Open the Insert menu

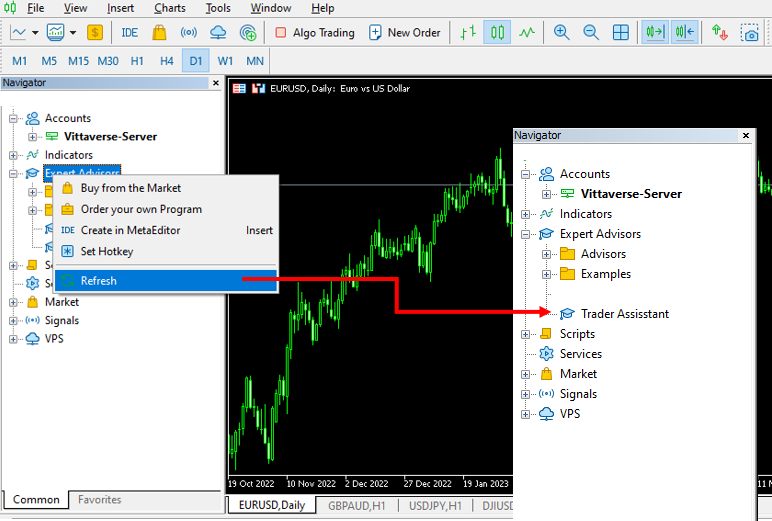[x=121, y=8]
